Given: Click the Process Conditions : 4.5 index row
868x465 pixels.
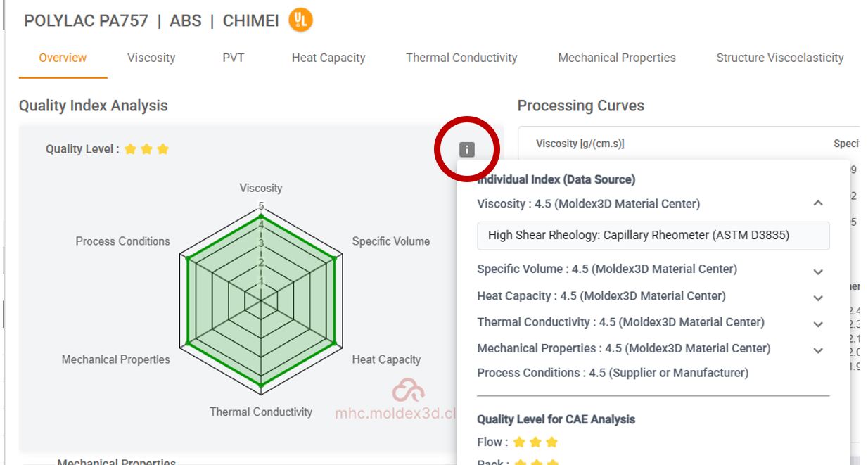Looking at the screenshot, I should tap(613, 373).
